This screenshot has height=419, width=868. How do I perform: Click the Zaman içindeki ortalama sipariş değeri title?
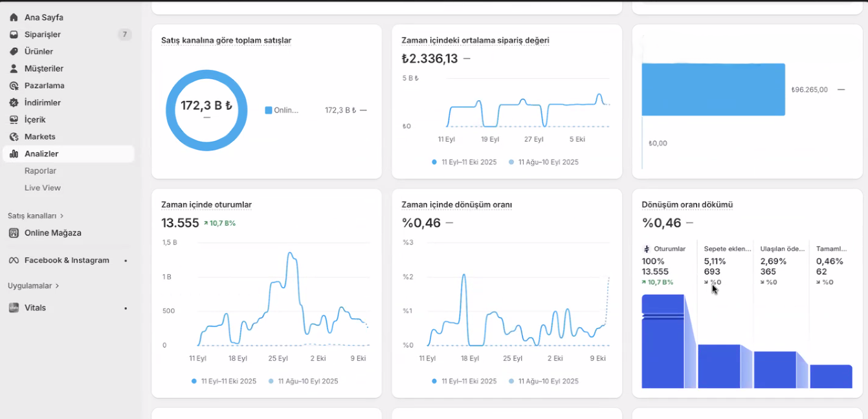click(475, 41)
